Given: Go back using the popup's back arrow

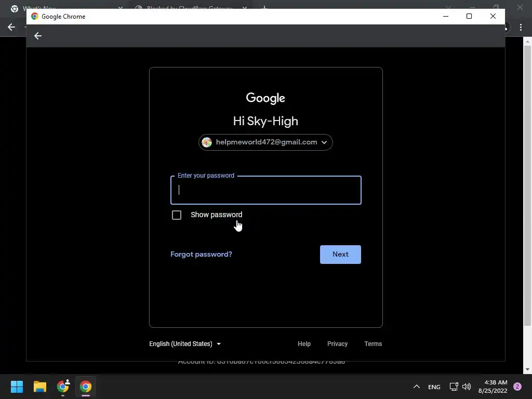Looking at the screenshot, I should (37, 36).
